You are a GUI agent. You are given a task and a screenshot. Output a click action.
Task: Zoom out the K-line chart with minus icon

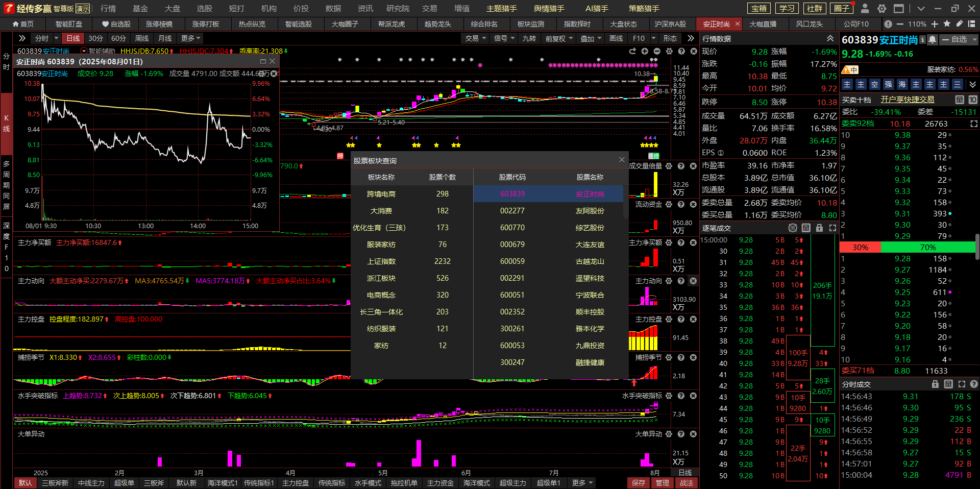click(657, 51)
